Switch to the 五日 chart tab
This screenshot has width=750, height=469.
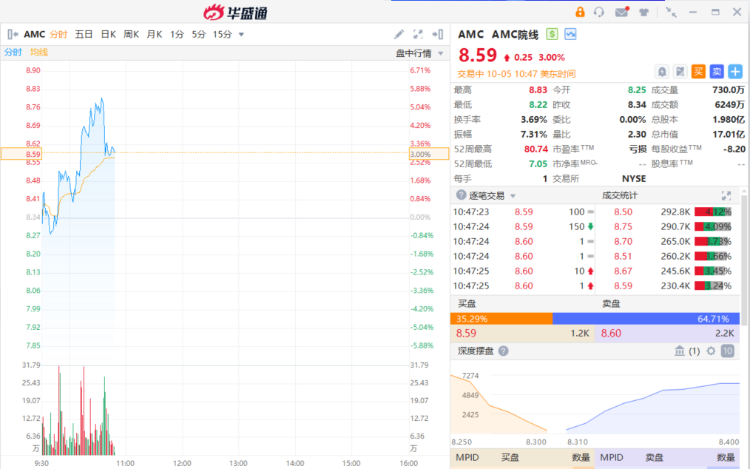84,34
